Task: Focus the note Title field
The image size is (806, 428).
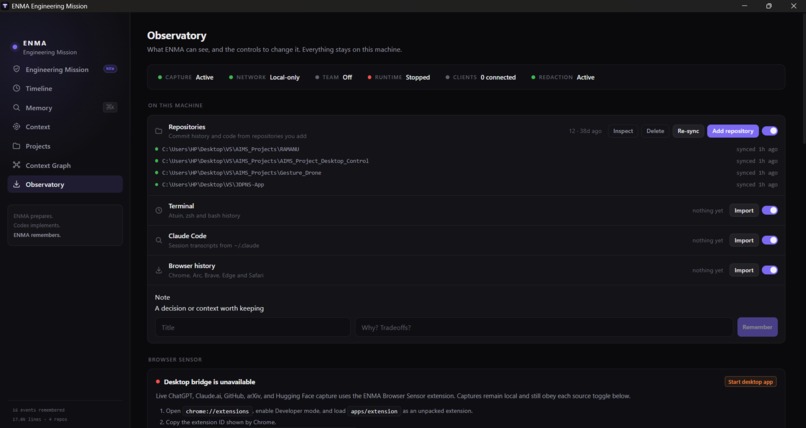Action: 252,327
